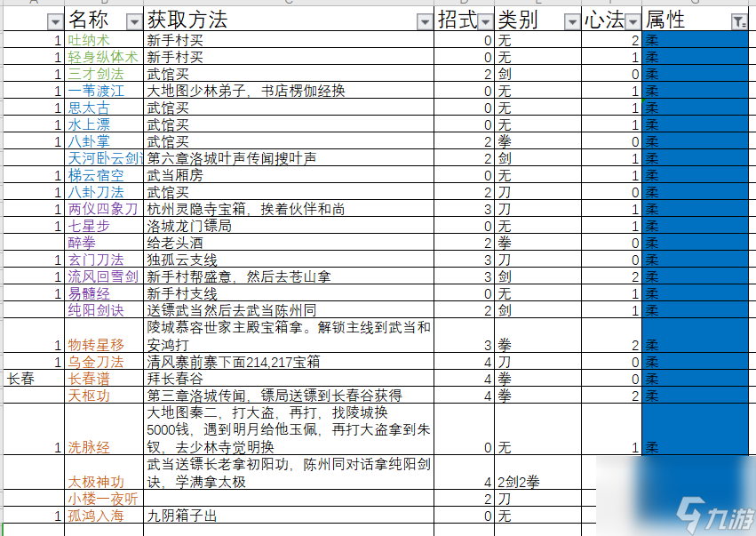The image size is (756, 536).
Task: Click the 第三章洛城传闻 method cell
Action: click(289, 396)
